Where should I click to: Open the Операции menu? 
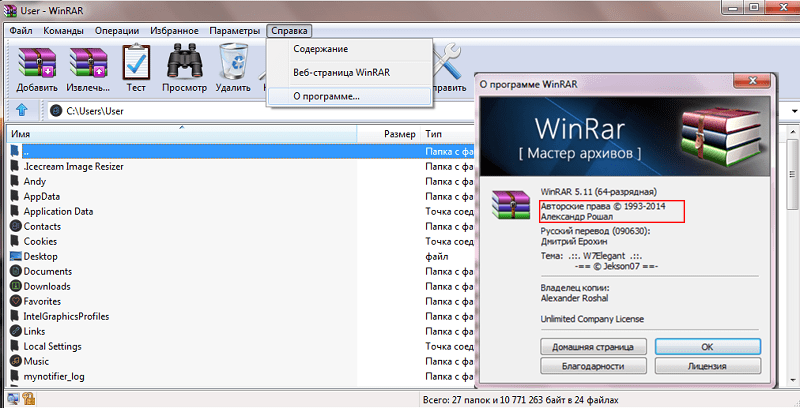[x=117, y=31]
